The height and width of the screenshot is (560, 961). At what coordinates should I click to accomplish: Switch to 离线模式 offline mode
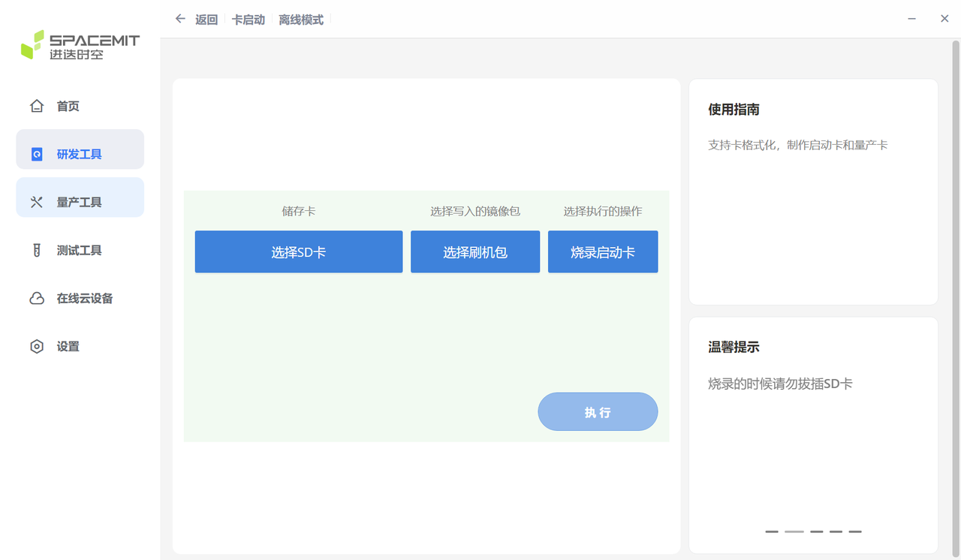pyautogui.click(x=300, y=19)
